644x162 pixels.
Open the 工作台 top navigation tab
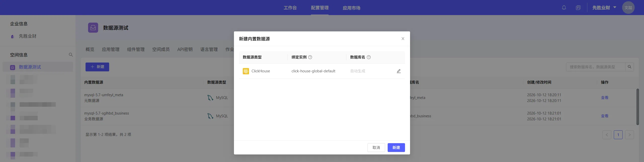pos(290,8)
